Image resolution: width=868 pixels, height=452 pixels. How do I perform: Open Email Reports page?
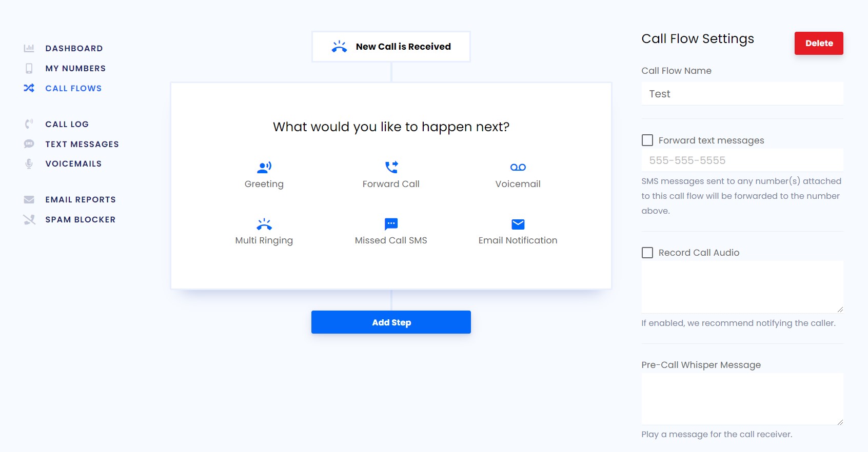point(81,199)
